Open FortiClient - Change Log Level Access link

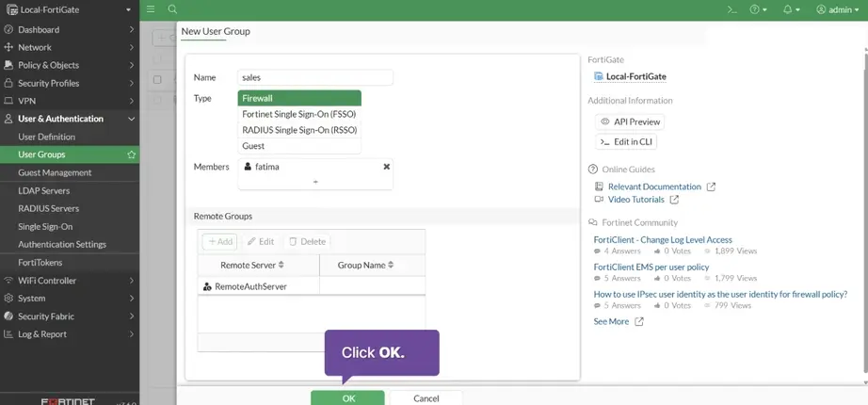[663, 240]
